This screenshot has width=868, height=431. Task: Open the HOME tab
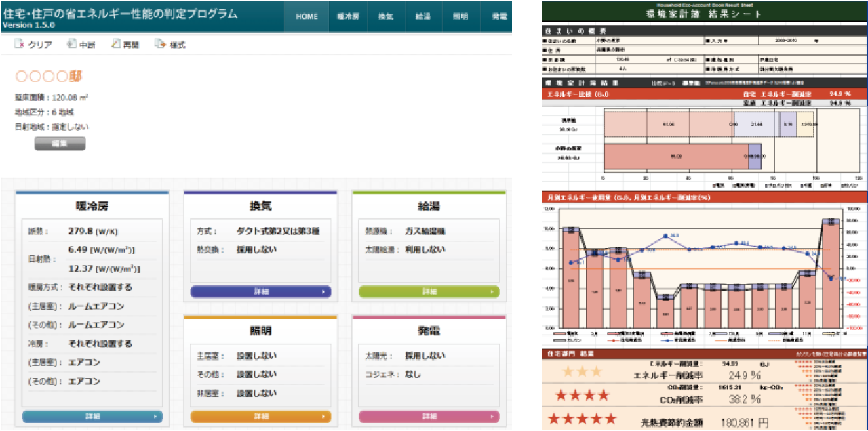307,16
